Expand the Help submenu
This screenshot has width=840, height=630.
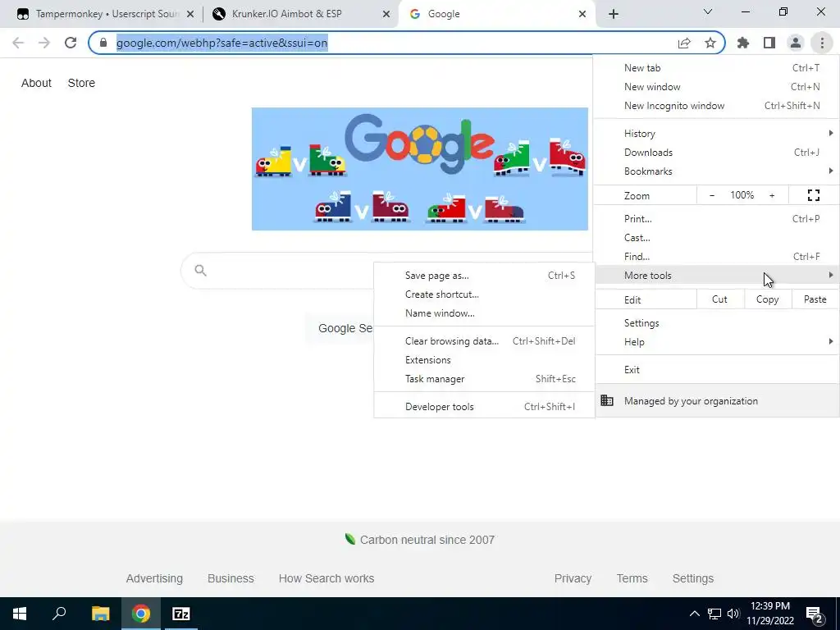pos(716,342)
